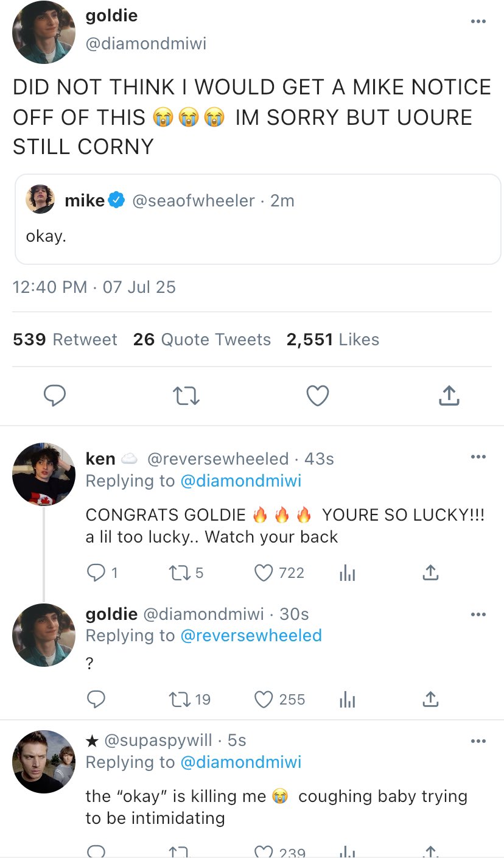Screen dimensions: 504x858
Task: Like goldie's question mark reply
Action: pos(264,699)
